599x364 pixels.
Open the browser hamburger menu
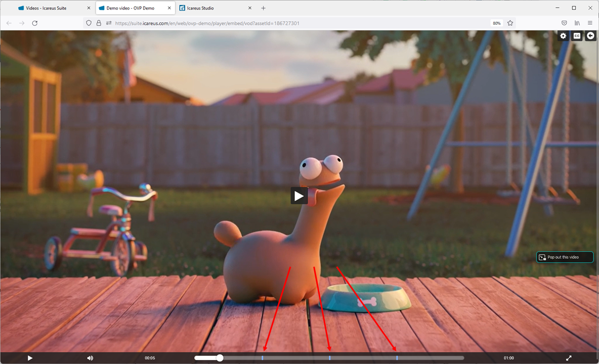tap(590, 23)
